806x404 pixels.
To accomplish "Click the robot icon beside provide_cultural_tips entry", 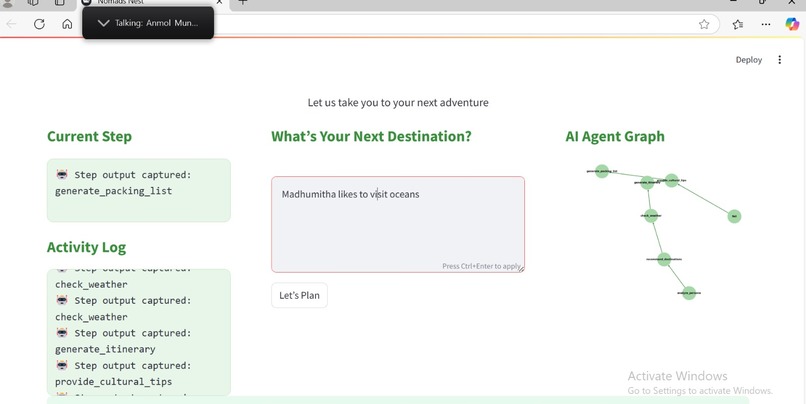I will pos(62,365).
